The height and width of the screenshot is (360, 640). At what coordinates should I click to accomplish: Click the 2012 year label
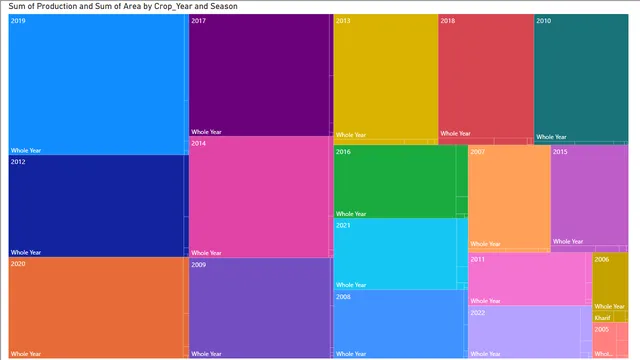click(18, 162)
